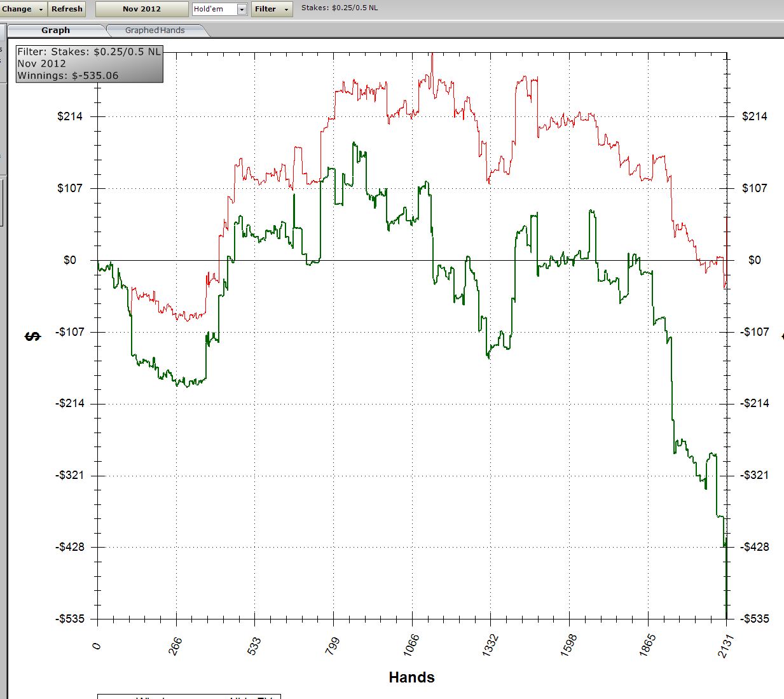
Task: Open the Nov 2012 date selector
Action: pyautogui.click(x=142, y=9)
